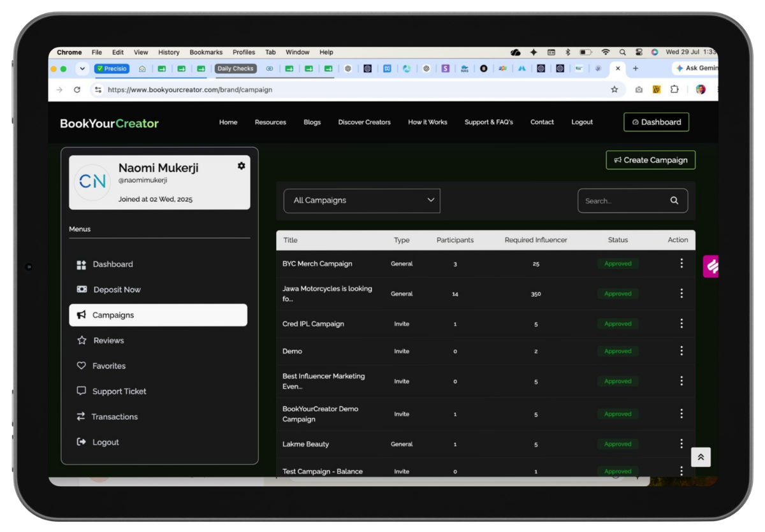This screenshot has height=532, width=765.
Task: Click the Test Campaign - Balance title
Action: point(323,471)
